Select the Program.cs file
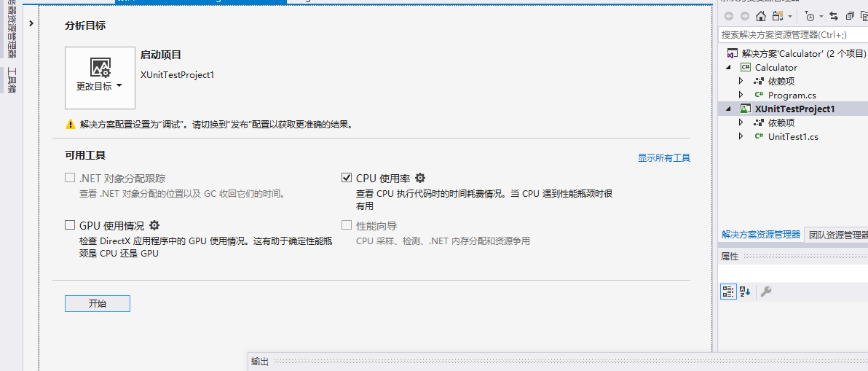Image resolution: width=868 pixels, height=371 pixels. click(792, 95)
